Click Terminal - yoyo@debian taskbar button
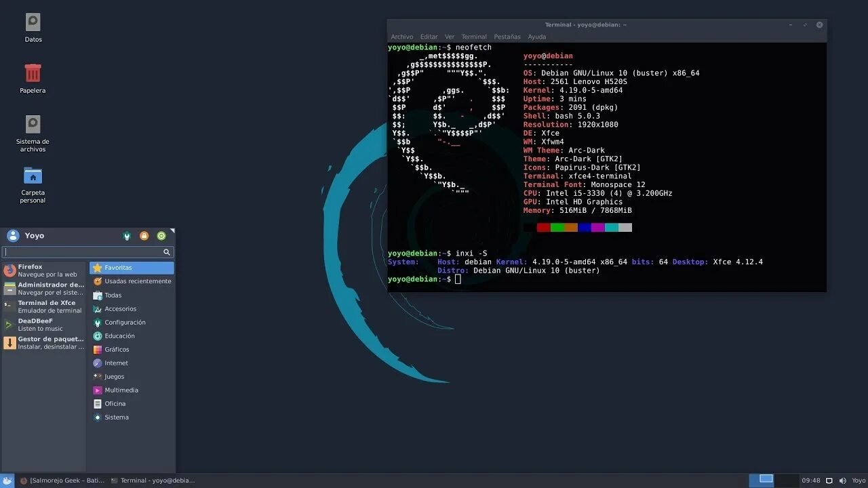Screen dimensions: 868x488 pos(153,481)
